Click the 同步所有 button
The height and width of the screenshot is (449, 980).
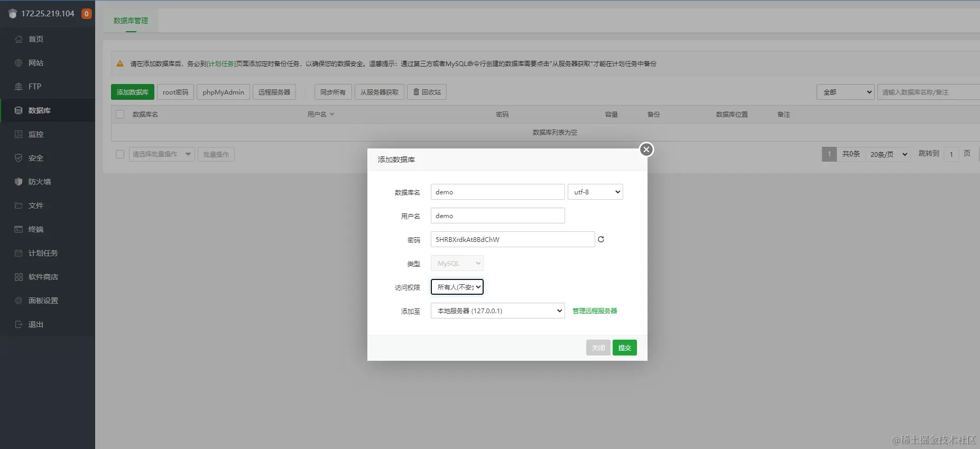(333, 92)
